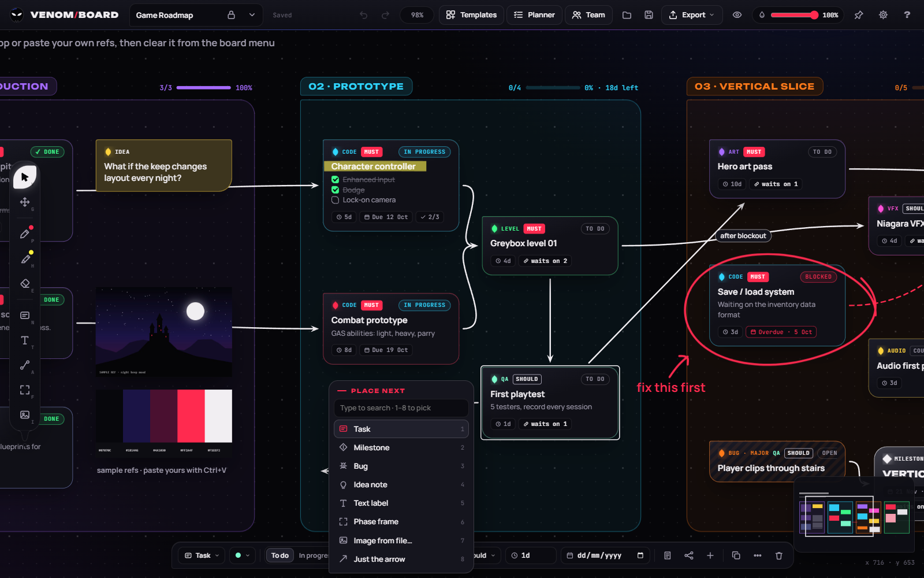
Task: Toggle the eye preview visibility
Action: pos(737,15)
